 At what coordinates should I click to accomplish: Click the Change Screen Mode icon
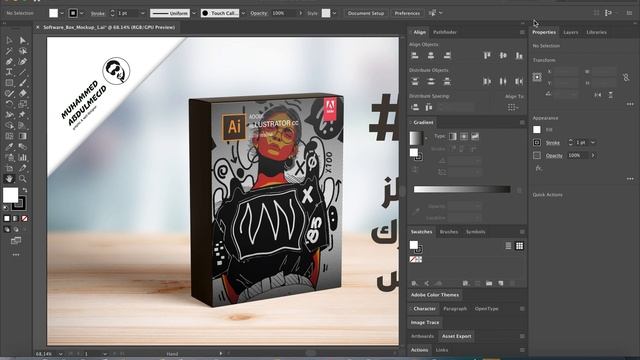(x=16, y=241)
